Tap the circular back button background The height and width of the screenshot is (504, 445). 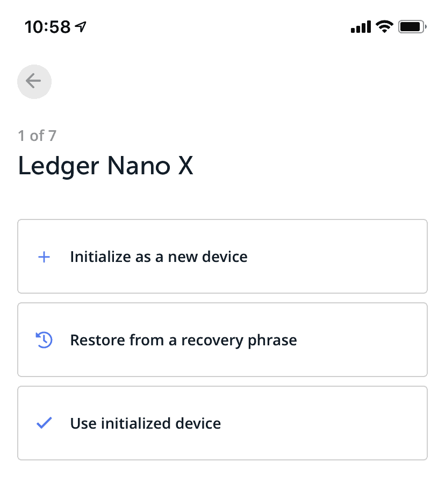tap(34, 81)
